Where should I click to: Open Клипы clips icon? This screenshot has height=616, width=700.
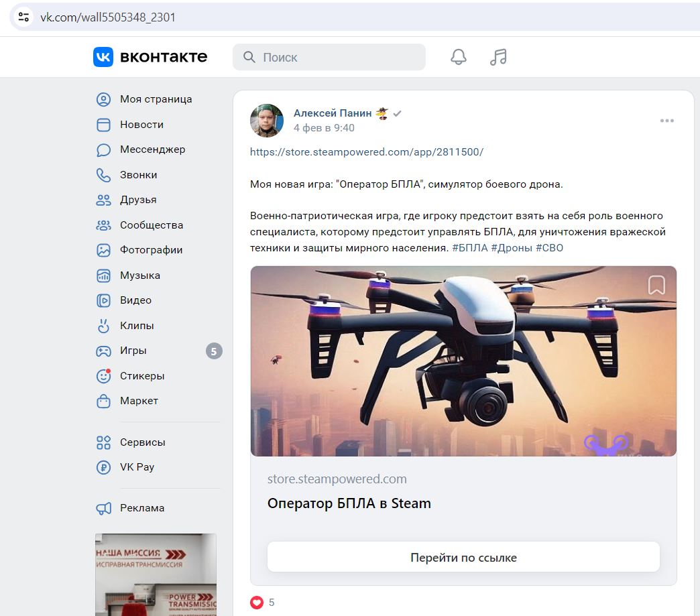[x=103, y=326]
